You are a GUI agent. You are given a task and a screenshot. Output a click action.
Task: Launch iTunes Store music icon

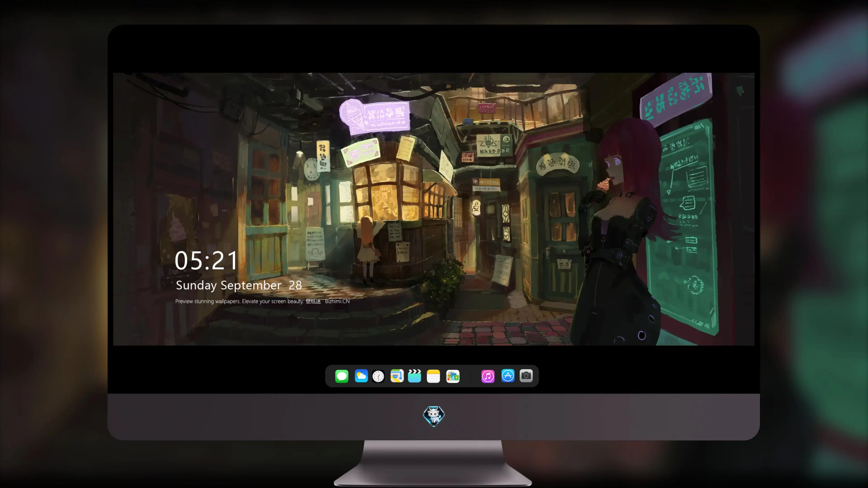point(488,376)
